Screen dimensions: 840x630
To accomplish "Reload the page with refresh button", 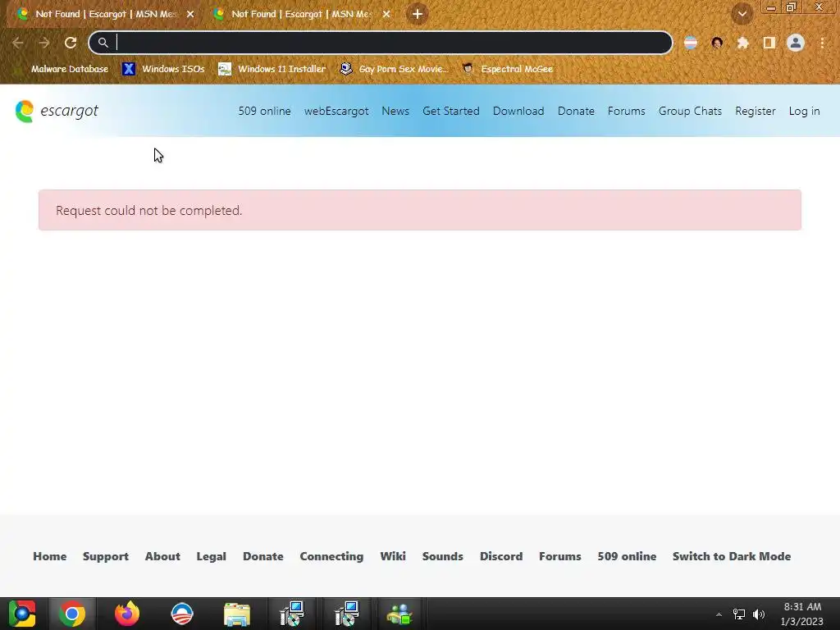I will (71, 43).
